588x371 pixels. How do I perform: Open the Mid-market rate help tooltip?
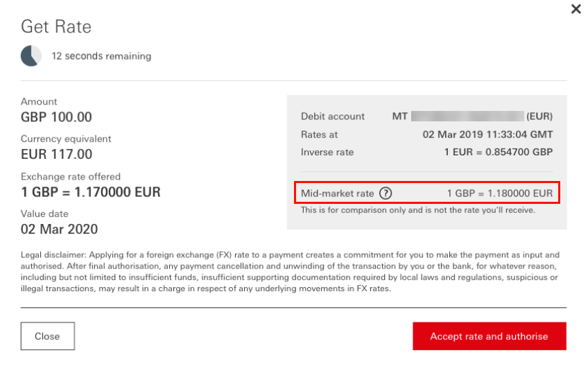386,193
